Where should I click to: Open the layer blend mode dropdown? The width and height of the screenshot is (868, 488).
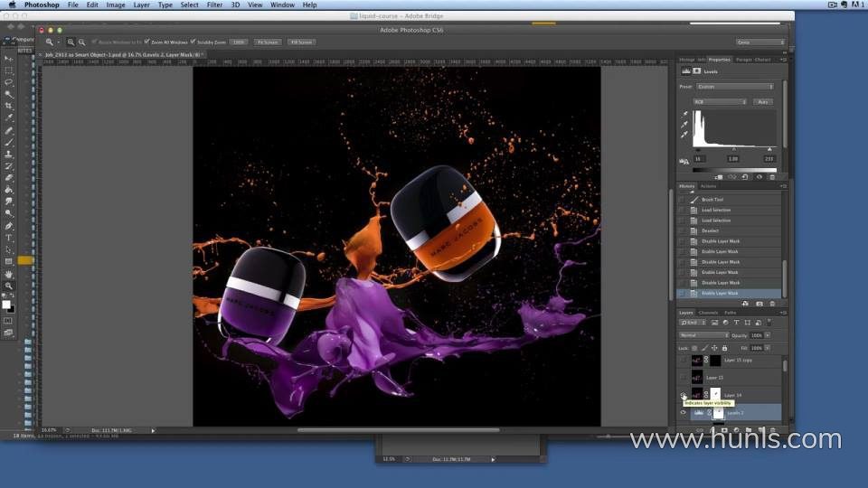[704, 335]
